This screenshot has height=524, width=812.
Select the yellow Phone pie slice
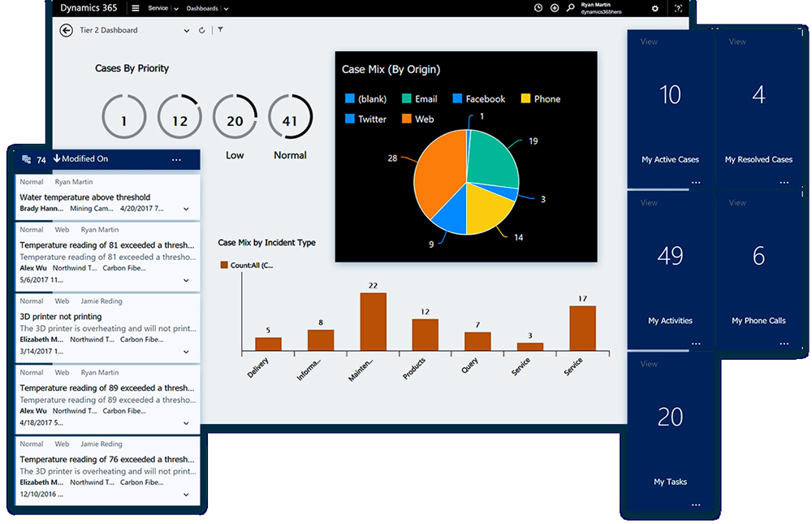point(486,207)
